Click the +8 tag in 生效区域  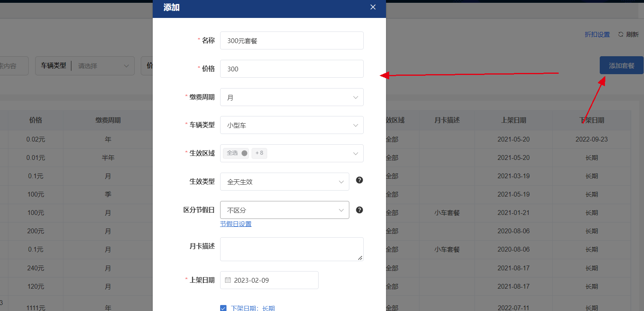coord(259,153)
